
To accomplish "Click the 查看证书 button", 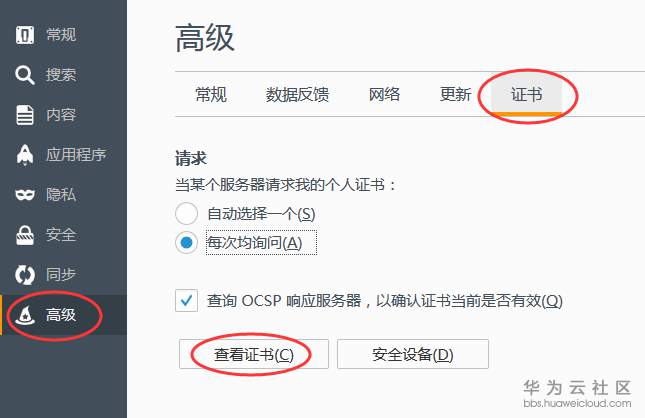I will 254,354.
